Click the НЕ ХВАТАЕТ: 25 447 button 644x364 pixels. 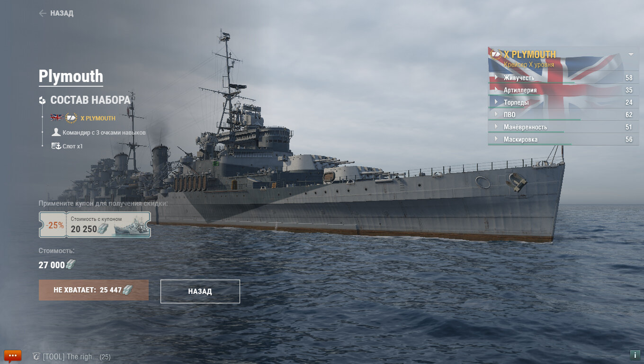94,290
